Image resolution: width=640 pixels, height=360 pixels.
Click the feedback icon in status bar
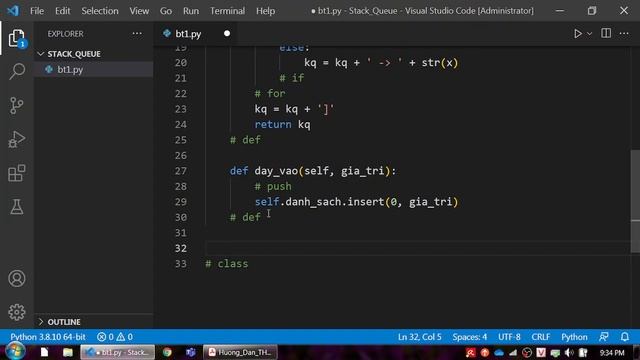tap(604, 337)
